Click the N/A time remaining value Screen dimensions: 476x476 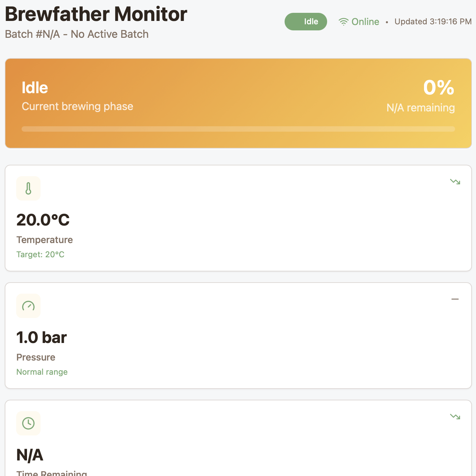(30, 455)
